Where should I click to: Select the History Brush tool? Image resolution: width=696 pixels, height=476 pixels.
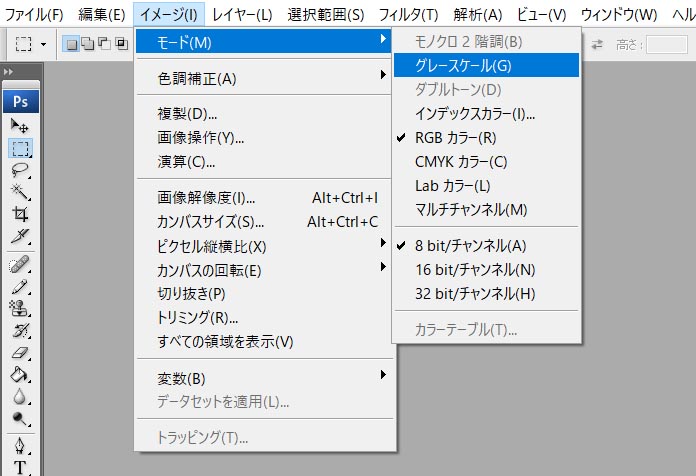tap(20, 331)
